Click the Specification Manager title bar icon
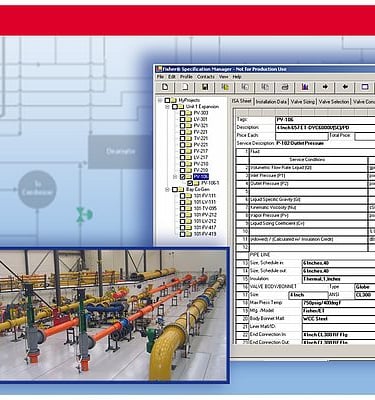Image resolution: width=375 pixels, height=400 pixels. click(159, 69)
